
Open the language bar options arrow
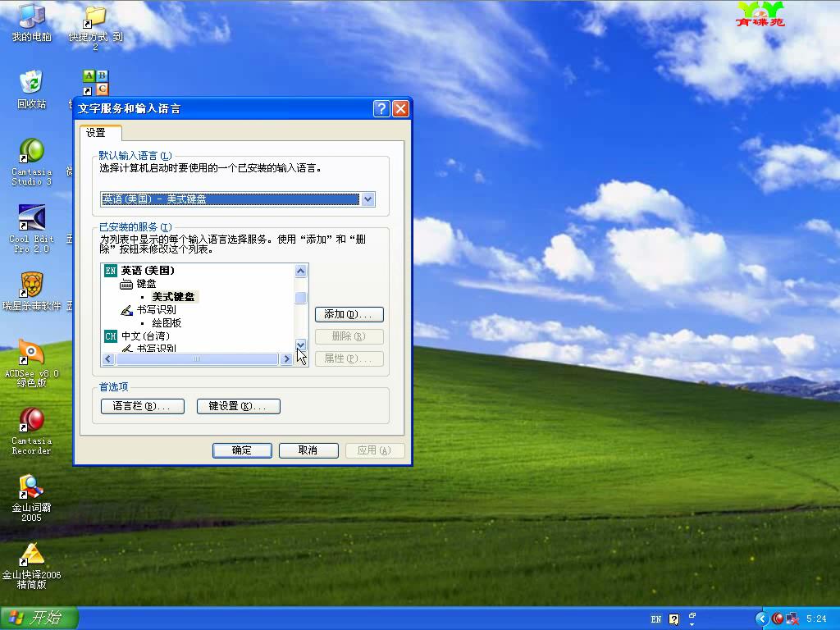(x=692, y=624)
